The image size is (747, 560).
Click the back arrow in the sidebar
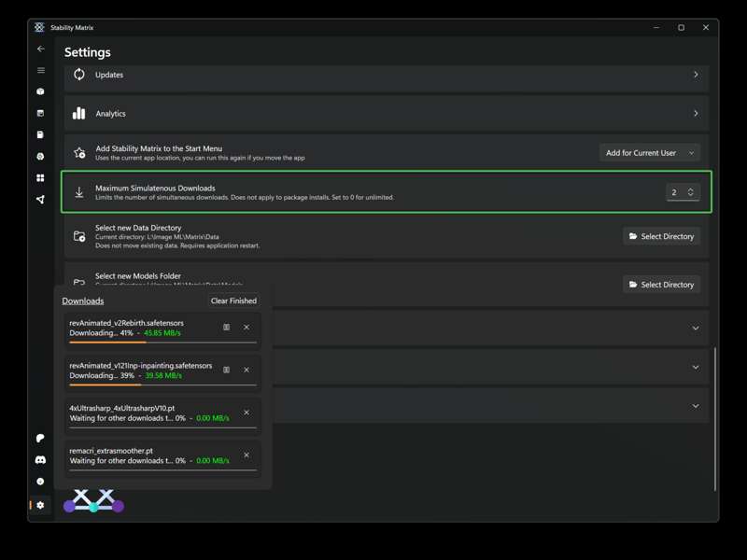coord(40,49)
